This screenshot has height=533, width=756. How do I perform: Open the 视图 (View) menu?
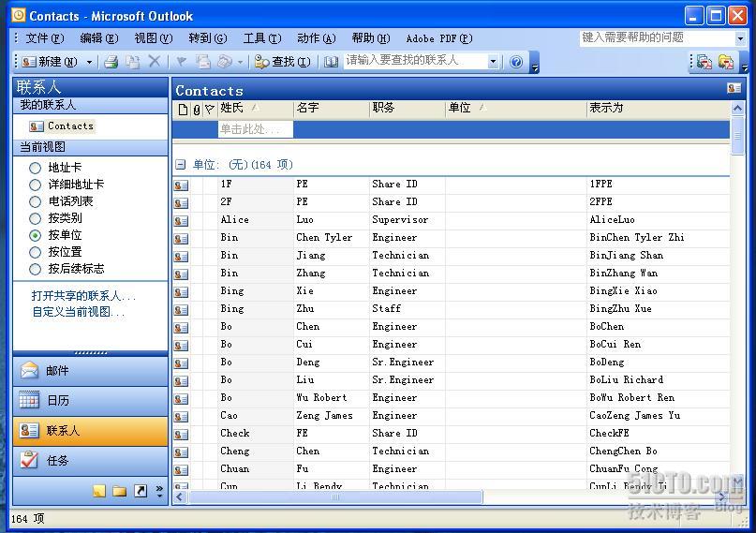154,38
